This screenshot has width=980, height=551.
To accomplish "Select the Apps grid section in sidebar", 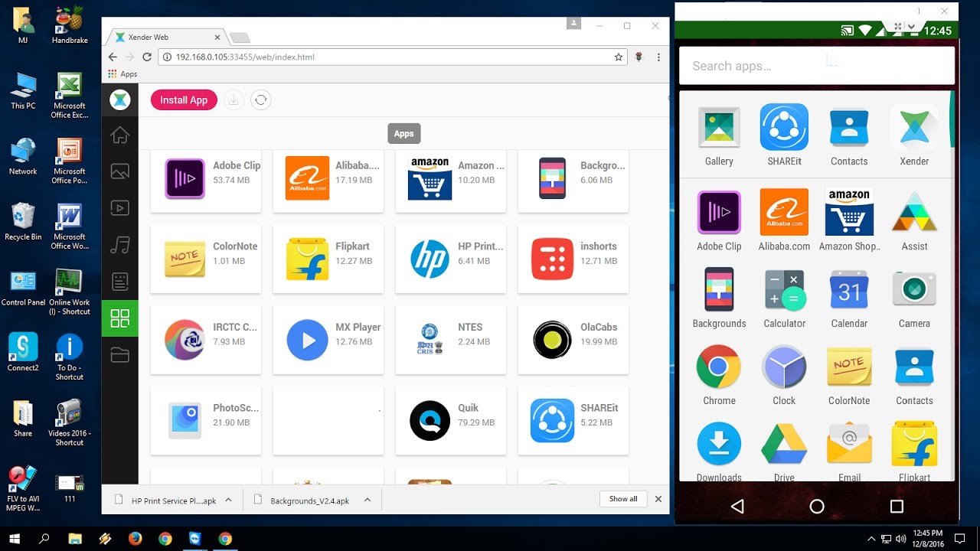I will (119, 318).
